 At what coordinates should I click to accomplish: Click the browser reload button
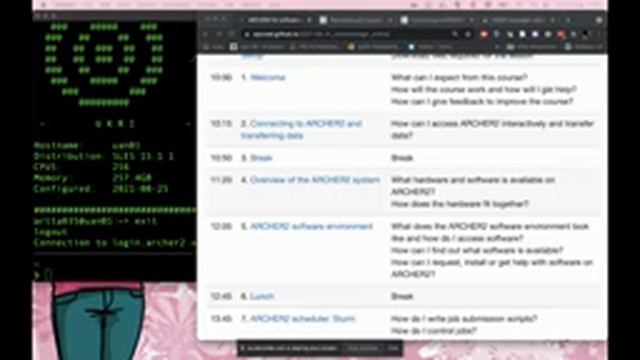pos(232,34)
